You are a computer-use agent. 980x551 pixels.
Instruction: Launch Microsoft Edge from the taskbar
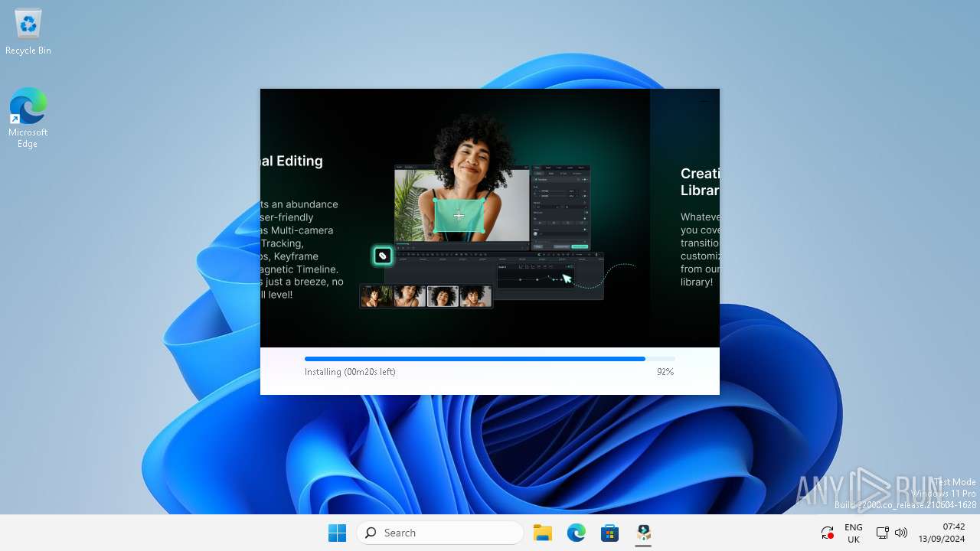(x=577, y=533)
